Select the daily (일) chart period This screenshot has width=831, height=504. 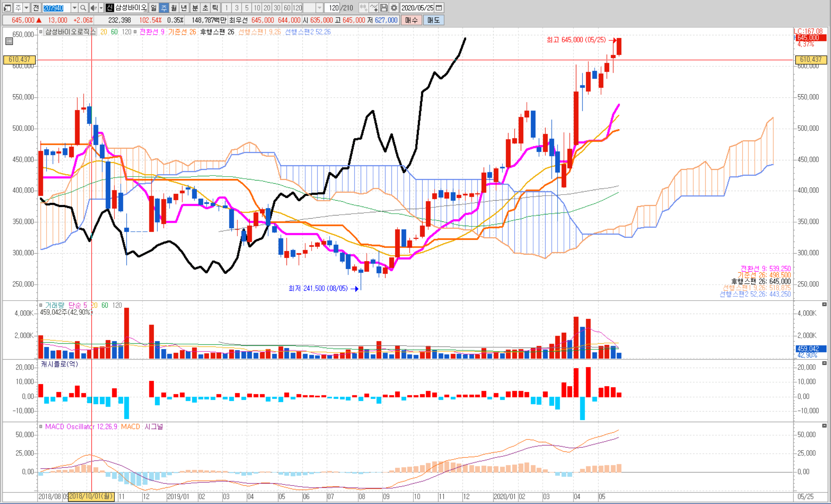click(x=154, y=8)
